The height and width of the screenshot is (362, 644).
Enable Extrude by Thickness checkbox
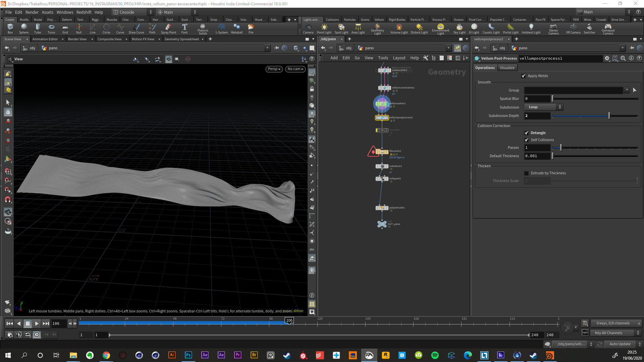pos(527,173)
